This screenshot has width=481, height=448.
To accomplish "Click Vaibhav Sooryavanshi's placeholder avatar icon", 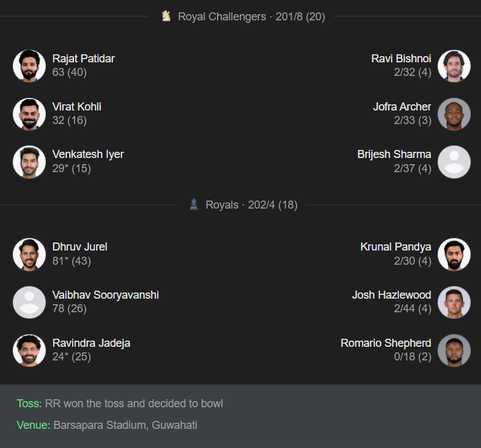I will pos(29,302).
